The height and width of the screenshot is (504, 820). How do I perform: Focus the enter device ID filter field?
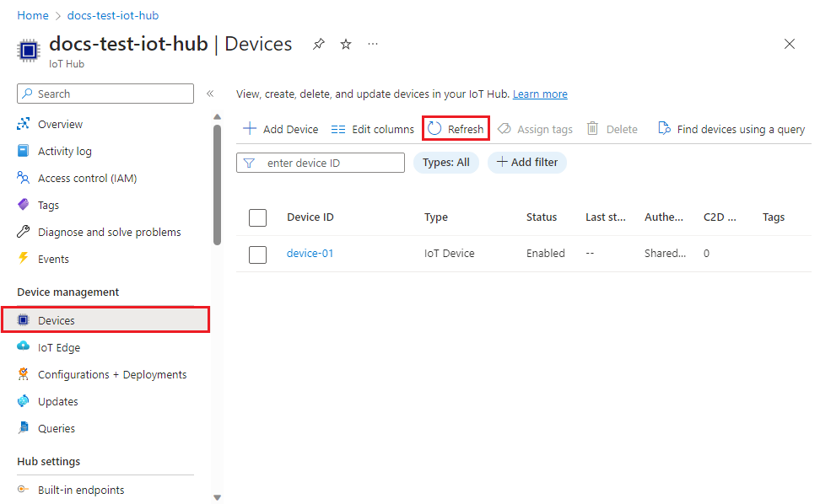tap(331, 163)
